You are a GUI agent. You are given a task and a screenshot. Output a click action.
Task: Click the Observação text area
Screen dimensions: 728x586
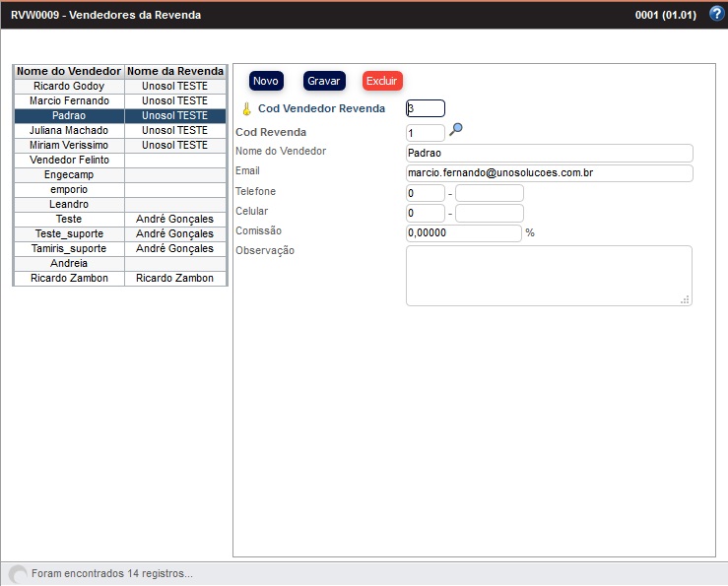(x=549, y=276)
